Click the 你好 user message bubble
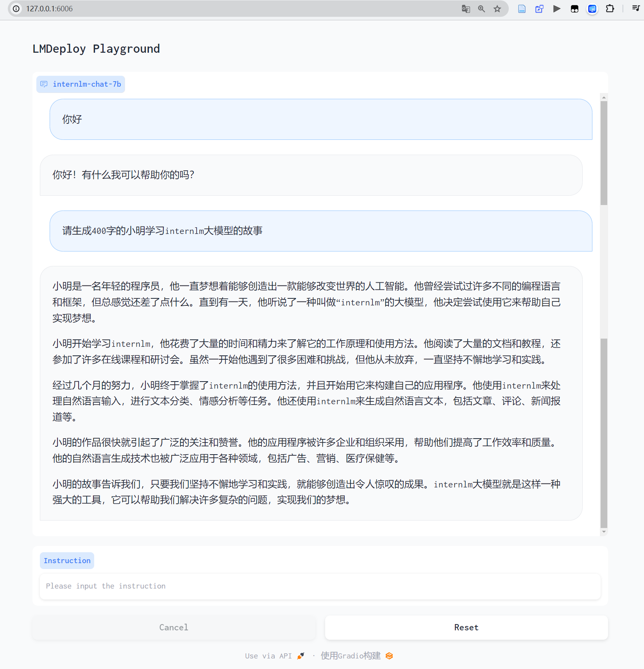This screenshot has width=644, height=669. click(x=321, y=119)
